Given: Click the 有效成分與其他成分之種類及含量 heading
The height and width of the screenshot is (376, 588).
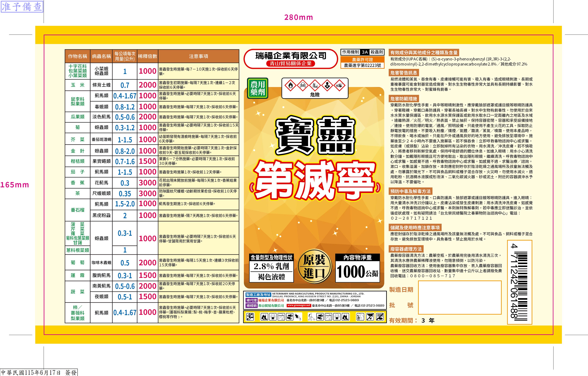Looking at the screenshot, I should coord(424,52).
